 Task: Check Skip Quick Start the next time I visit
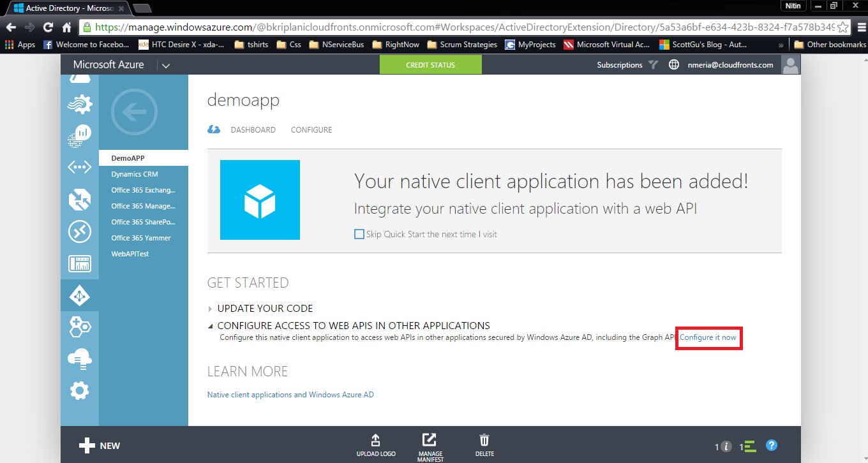359,234
